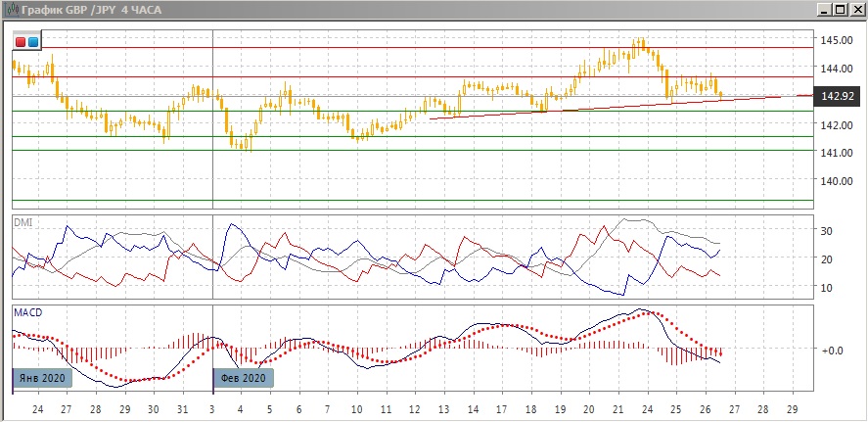
Task: Click the candlestick chart icon in title bar
Action: (9, 9)
